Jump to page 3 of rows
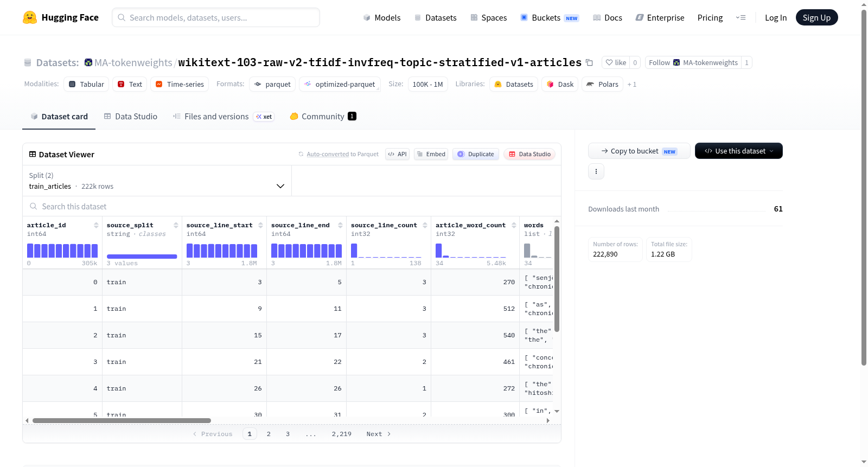This screenshot has width=868, height=467. coord(288,434)
